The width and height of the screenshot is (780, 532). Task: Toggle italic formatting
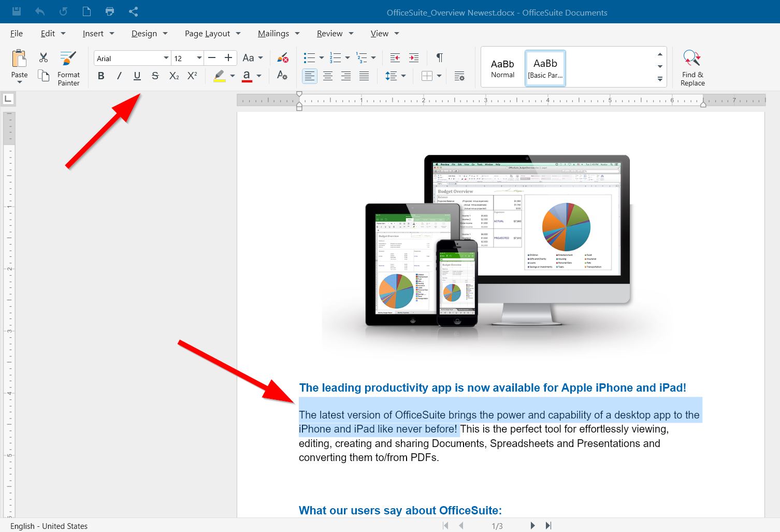pos(119,76)
